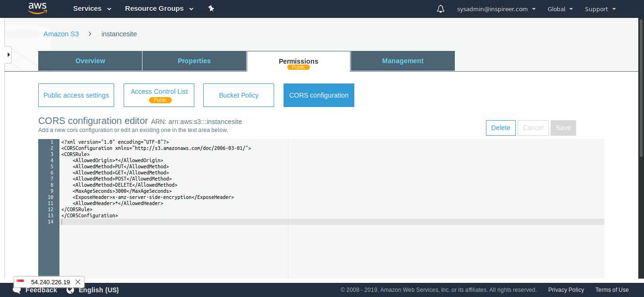Expand the left side panel arrow
The height and width of the screenshot is (297, 644).
pos(8,55)
